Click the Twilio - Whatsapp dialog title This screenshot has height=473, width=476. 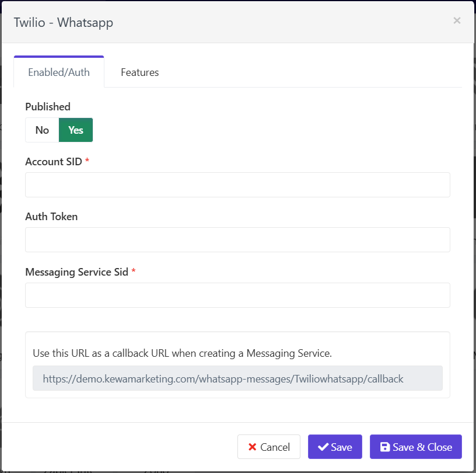pos(64,23)
